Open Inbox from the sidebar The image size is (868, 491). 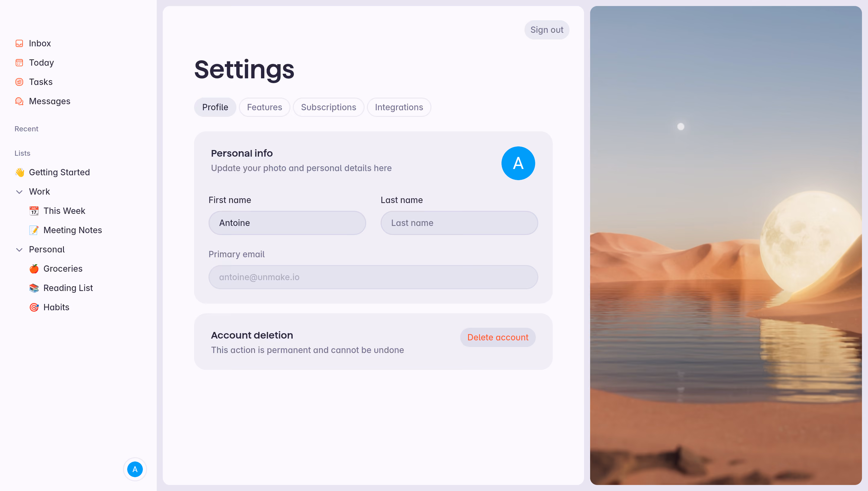(40, 43)
